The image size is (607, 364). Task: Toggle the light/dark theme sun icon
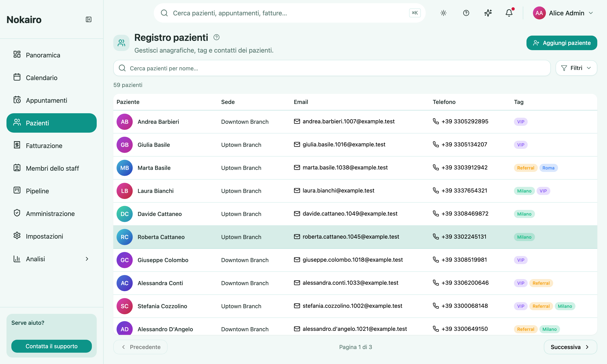click(x=443, y=13)
